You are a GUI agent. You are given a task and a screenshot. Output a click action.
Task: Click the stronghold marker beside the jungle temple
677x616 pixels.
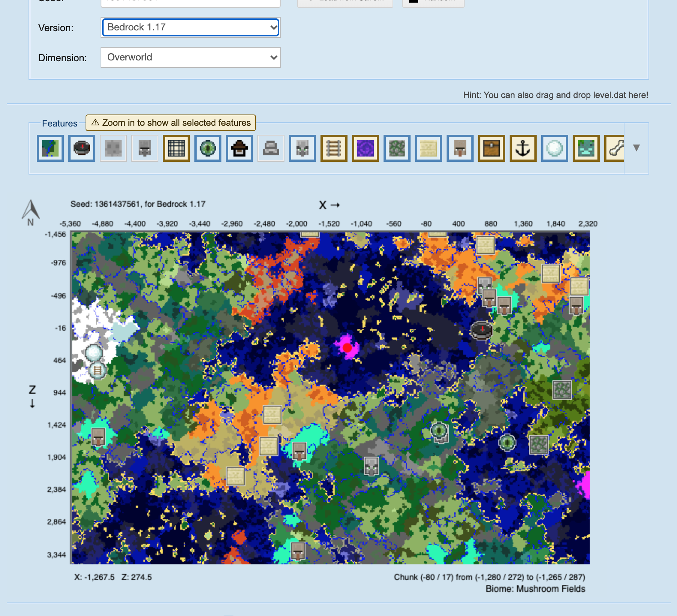pos(507,443)
